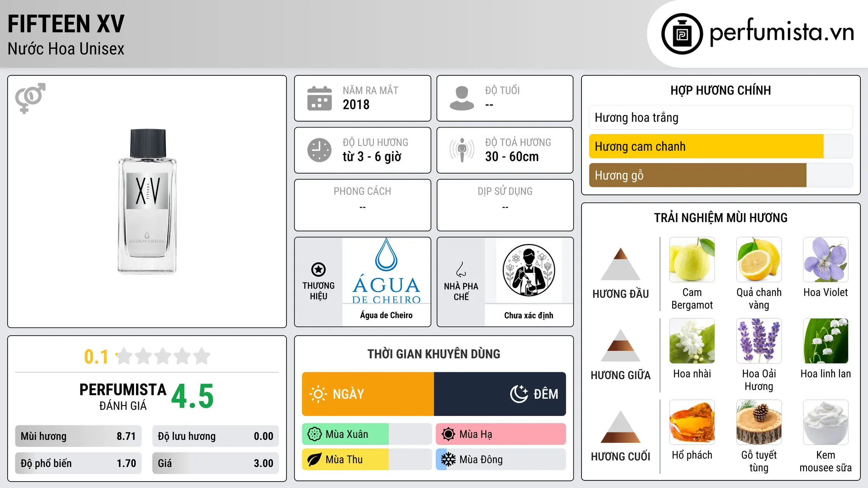Click the calendar icon beside Năm ra mắt

pyautogui.click(x=319, y=98)
